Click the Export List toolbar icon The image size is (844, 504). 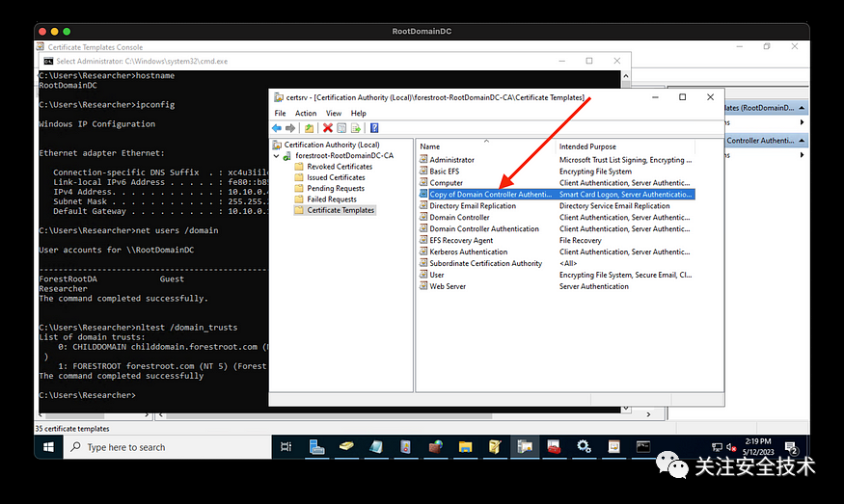(355, 127)
